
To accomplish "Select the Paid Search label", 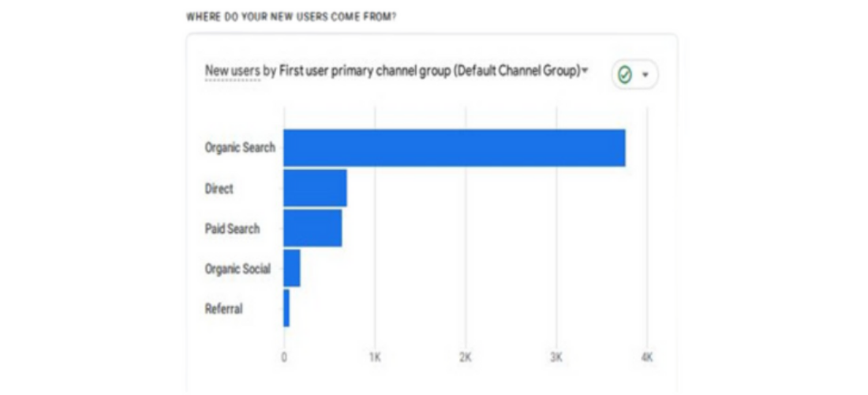I will 232,229.
